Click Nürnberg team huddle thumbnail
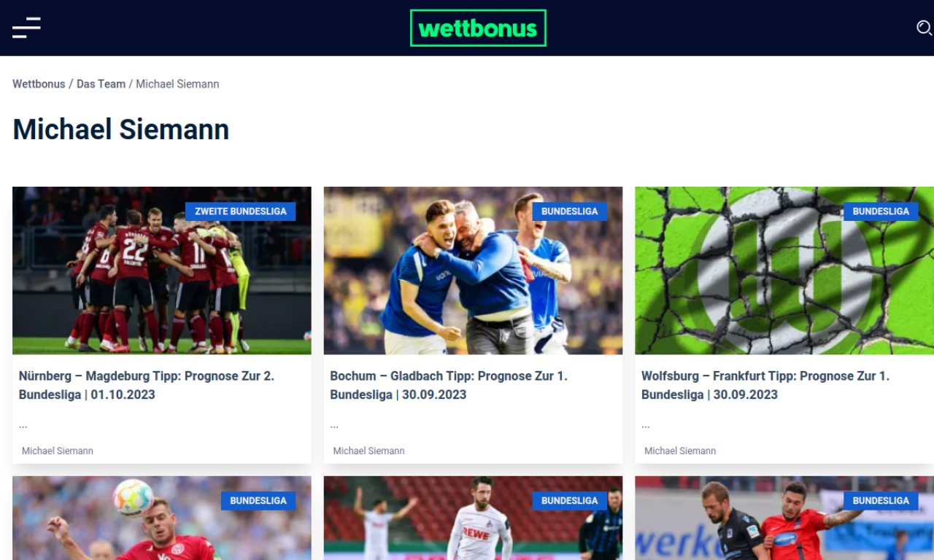Viewport: 934px width, 560px height. pos(162,271)
